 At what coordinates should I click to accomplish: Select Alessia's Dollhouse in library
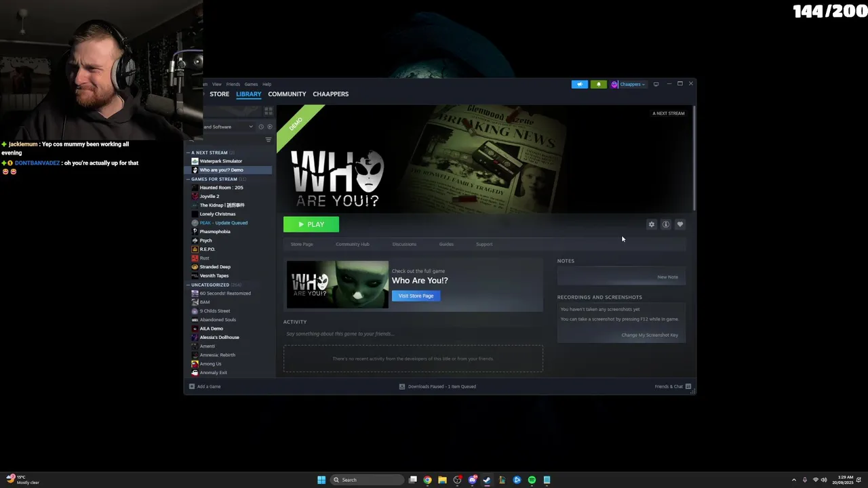coord(219,338)
